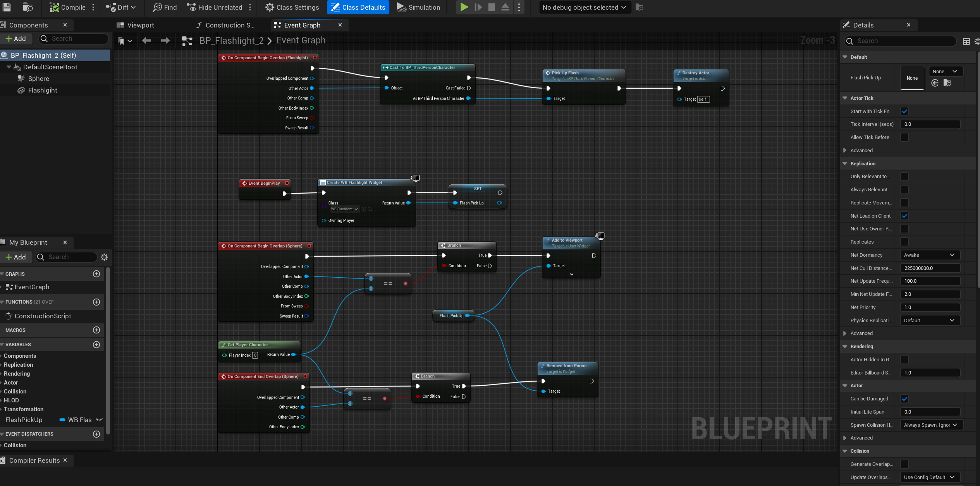The height and width of the screenshot is (486, 980).
Task: Click the BP_Flashlight_2 breadcrumb
Action: pos(231,41)
